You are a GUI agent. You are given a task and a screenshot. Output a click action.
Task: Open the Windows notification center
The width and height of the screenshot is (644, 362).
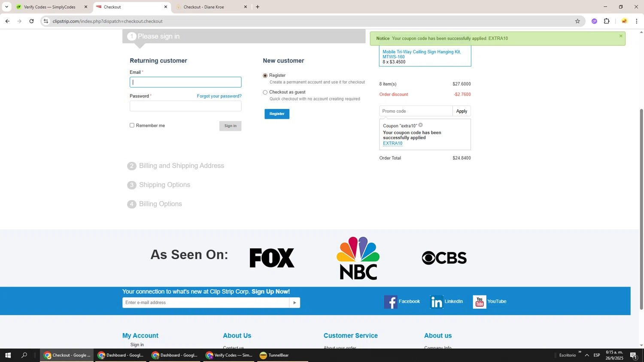(634, 355)
